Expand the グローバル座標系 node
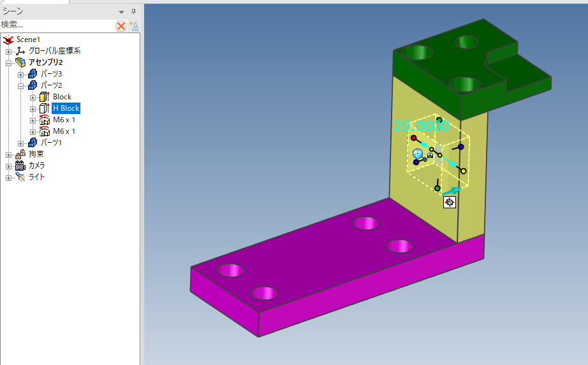The height and width of the screenshot is (365, 588). 9,51
